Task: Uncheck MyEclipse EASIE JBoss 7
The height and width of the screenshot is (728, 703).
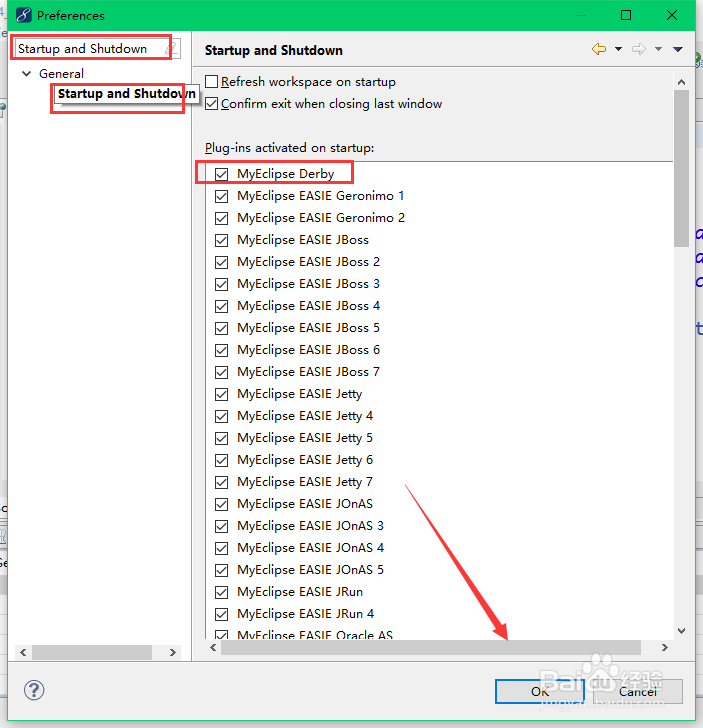Action: pyautogui.click(x=221, y=372)
